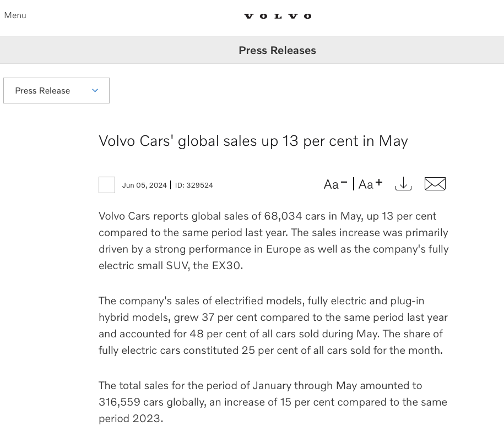Click the paragraph about electrified model sales
Screen dimensions: 504x432
click(x=273, y=325)
